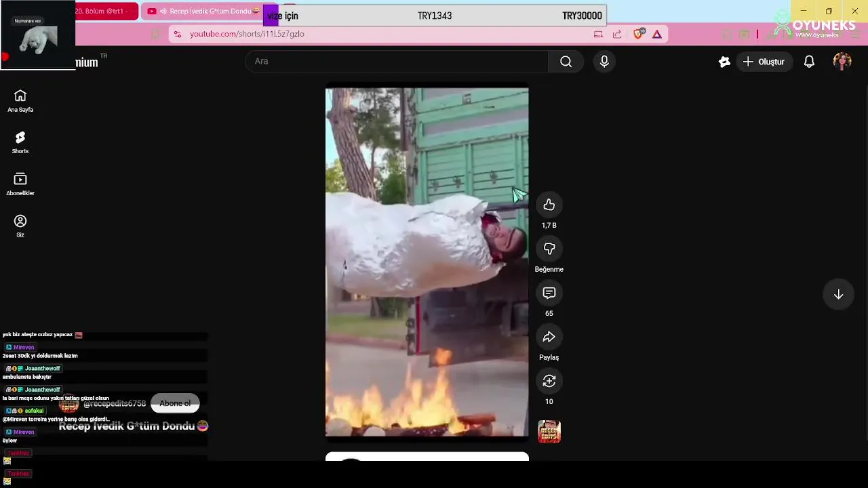Click the TRY1343 current amount
This screenshot has width=868, height=488.
[x=435, y=16]
